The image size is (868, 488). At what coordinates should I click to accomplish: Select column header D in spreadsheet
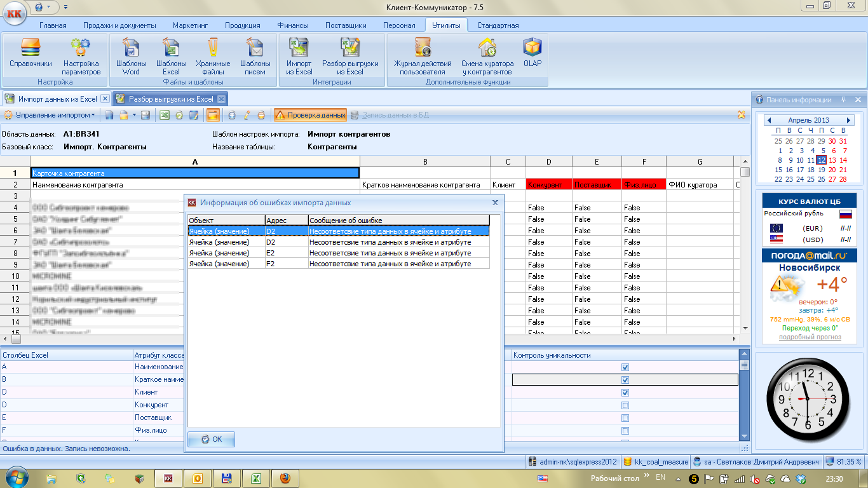[549, 162]
